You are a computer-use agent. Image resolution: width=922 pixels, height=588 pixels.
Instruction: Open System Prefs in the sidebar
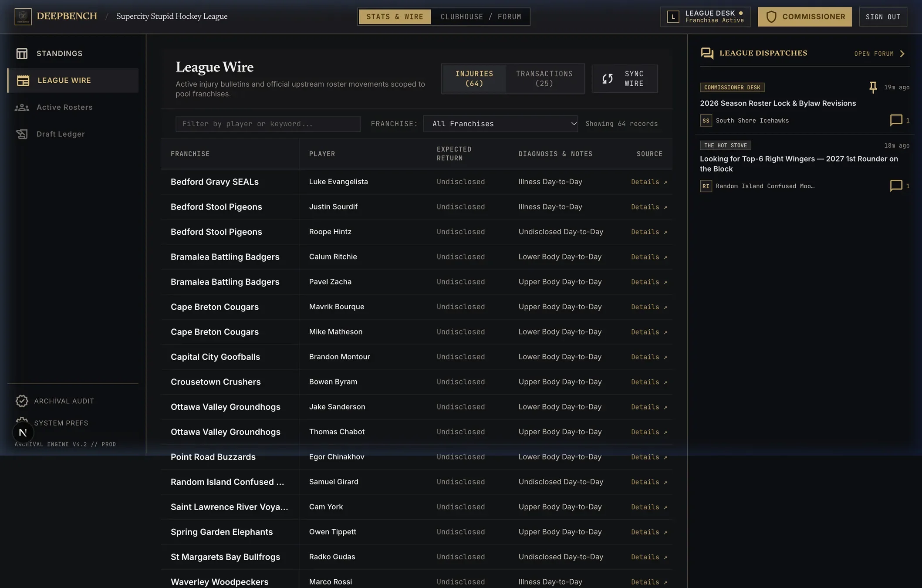tap(61, 423)
